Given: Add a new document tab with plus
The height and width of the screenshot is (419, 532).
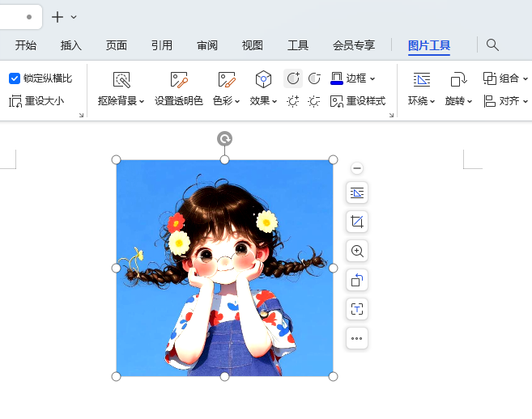Looking at the screenshot, I should click(x=57, y=17).
